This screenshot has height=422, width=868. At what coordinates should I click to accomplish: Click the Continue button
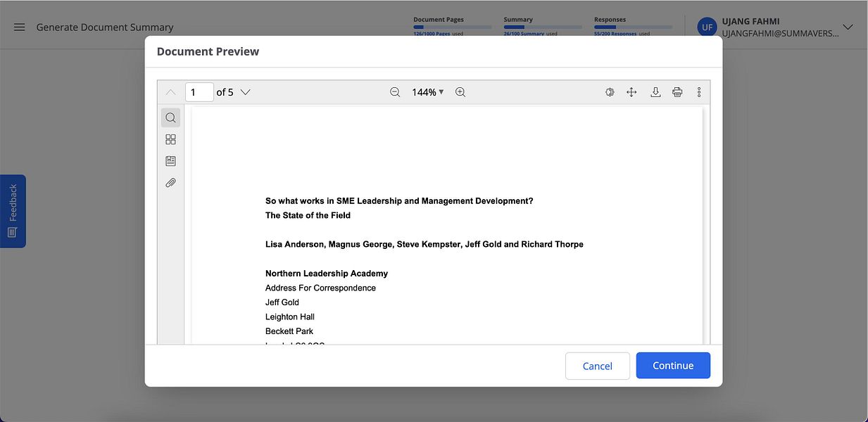(673, 366)
